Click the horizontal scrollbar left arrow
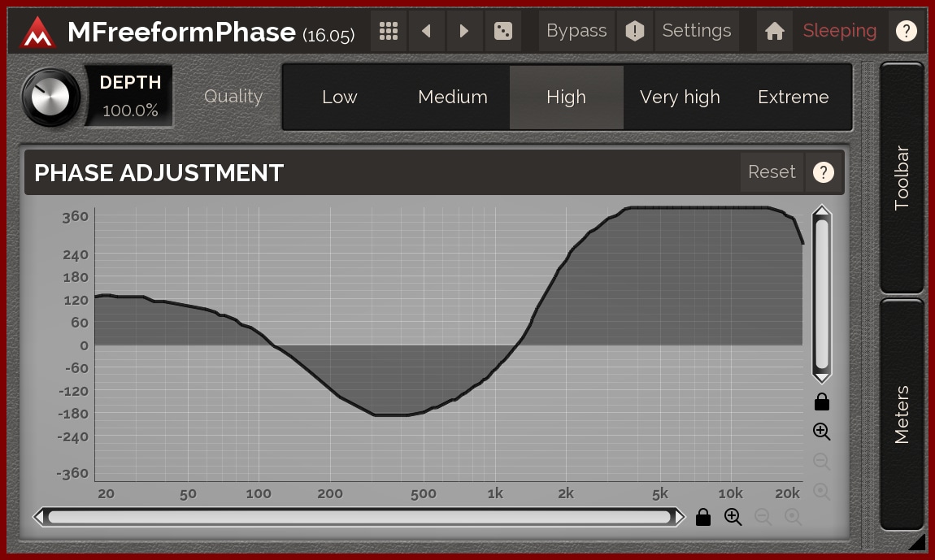The image size is (935, 560). [39, 517]
